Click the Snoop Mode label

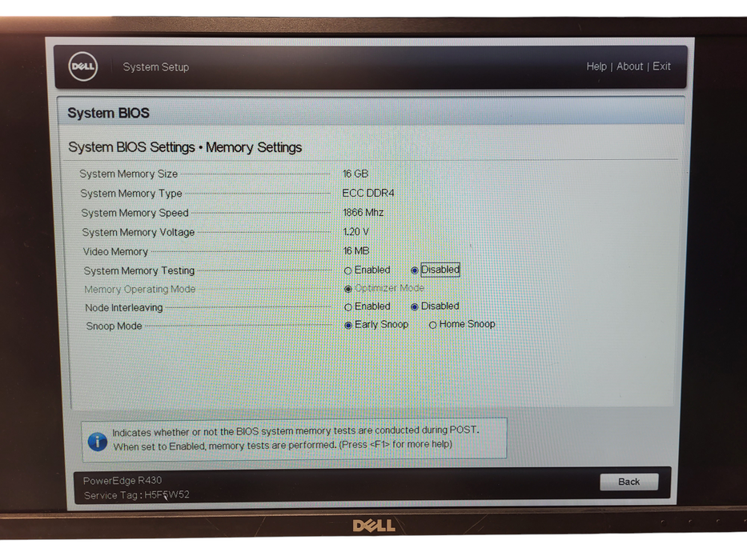pyautogui.click(x=114, y=326)
